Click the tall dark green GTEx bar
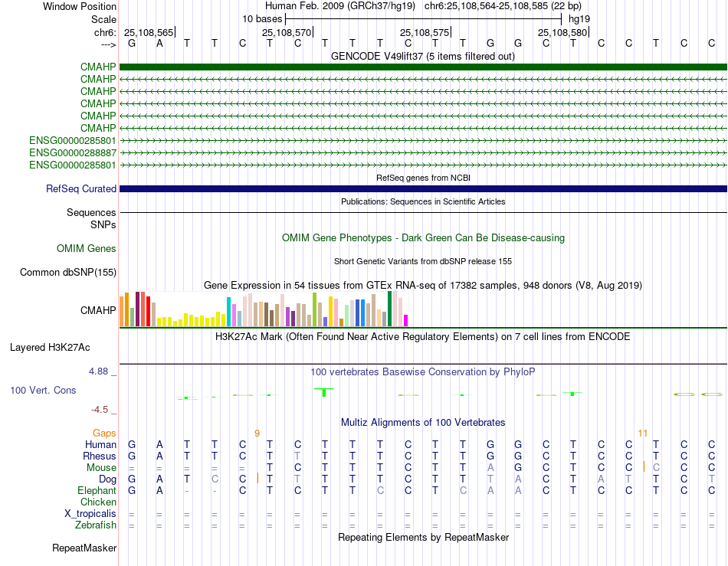728x566 pixels. [x=389, y=309]
